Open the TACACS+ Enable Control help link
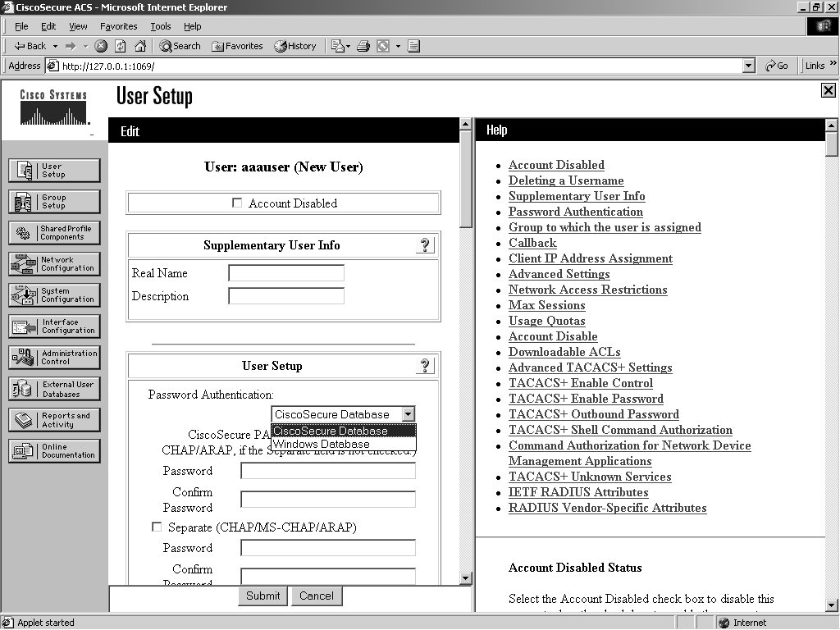The width and height of the screenshot is (840, 630). (581, 383)
